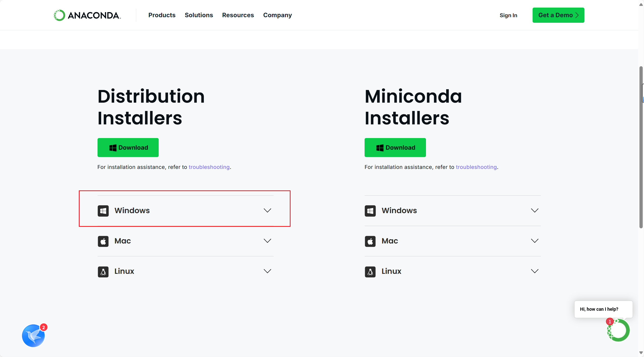Click Apple Mac icon under Distribution Installers
Image resolution: width=644 pixels, height=357 pixels.
click(x=103, y=241)
